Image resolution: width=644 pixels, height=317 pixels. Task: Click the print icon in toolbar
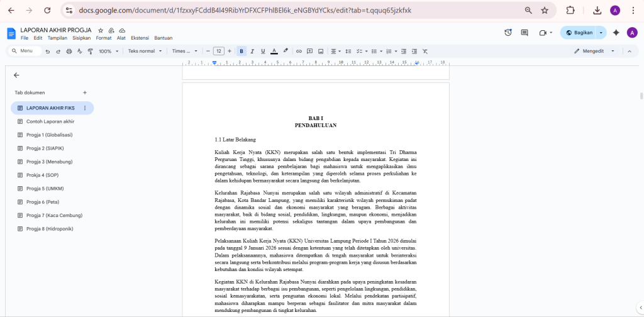pos(69,51)
